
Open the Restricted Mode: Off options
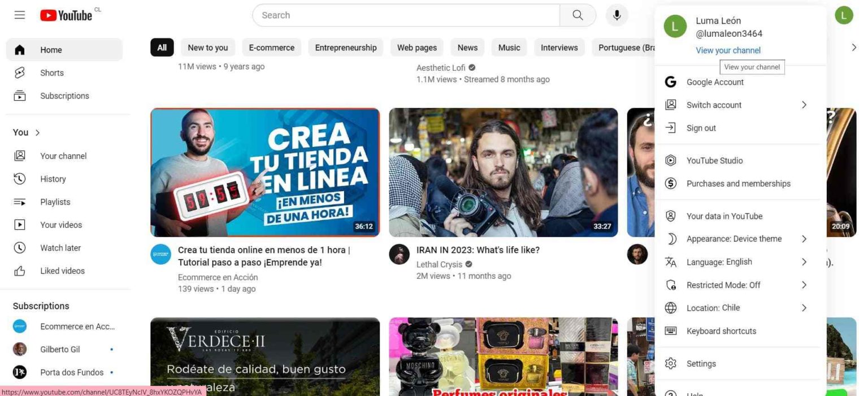pos(724,285)
